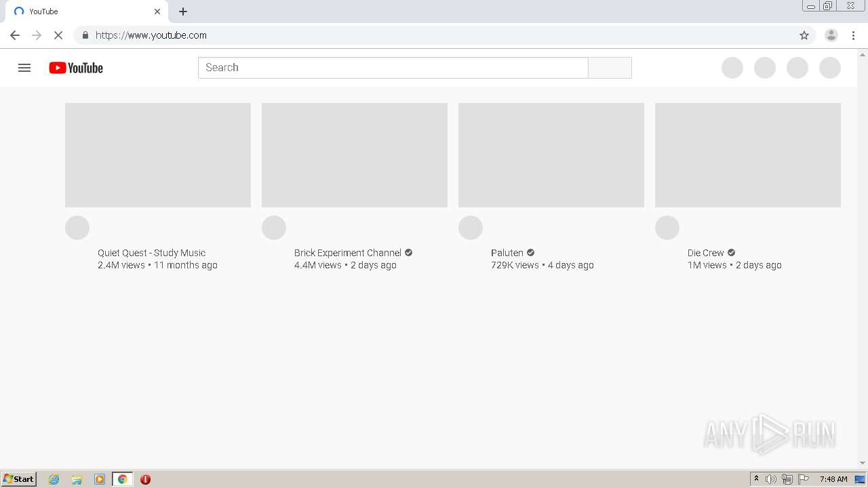Click the channel avatar above Quiet Quest
868x488 pixels.
(77, 228)
